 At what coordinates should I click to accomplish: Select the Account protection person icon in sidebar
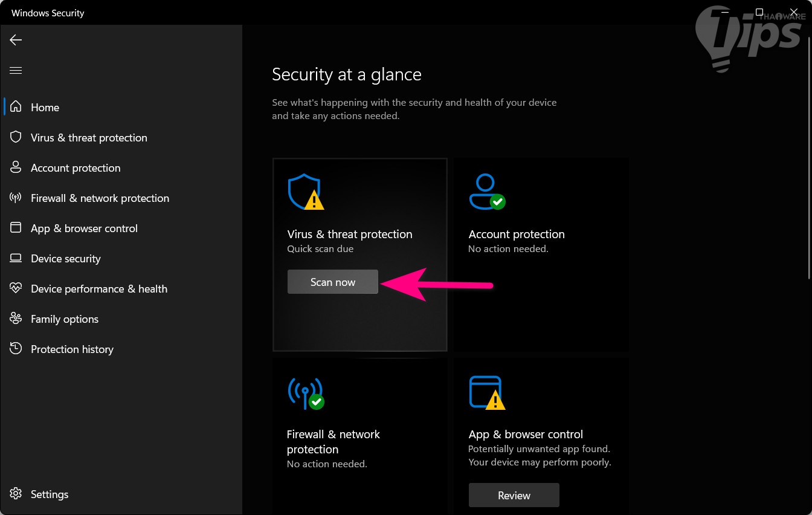pyautogui.click(x=16, y=167)
